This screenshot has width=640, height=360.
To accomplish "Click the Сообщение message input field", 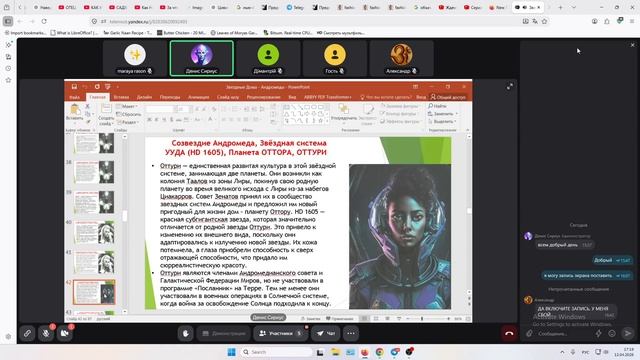I will 564,333.
